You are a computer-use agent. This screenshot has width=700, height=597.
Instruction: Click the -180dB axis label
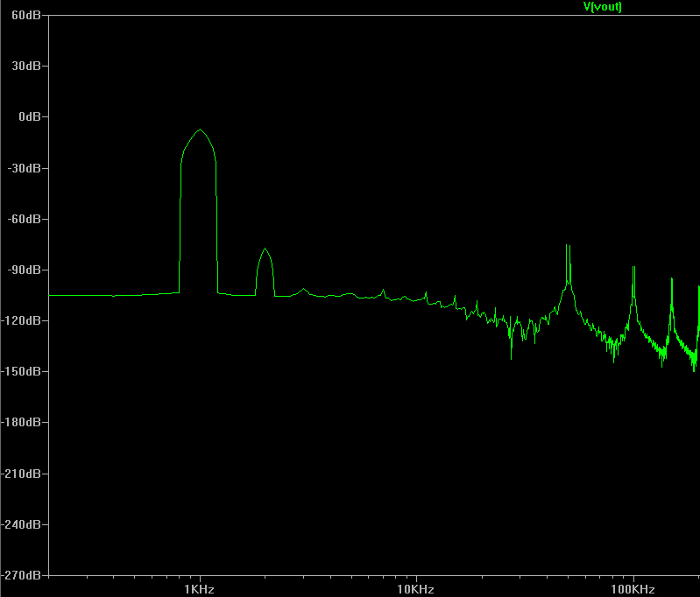[23, 422]
